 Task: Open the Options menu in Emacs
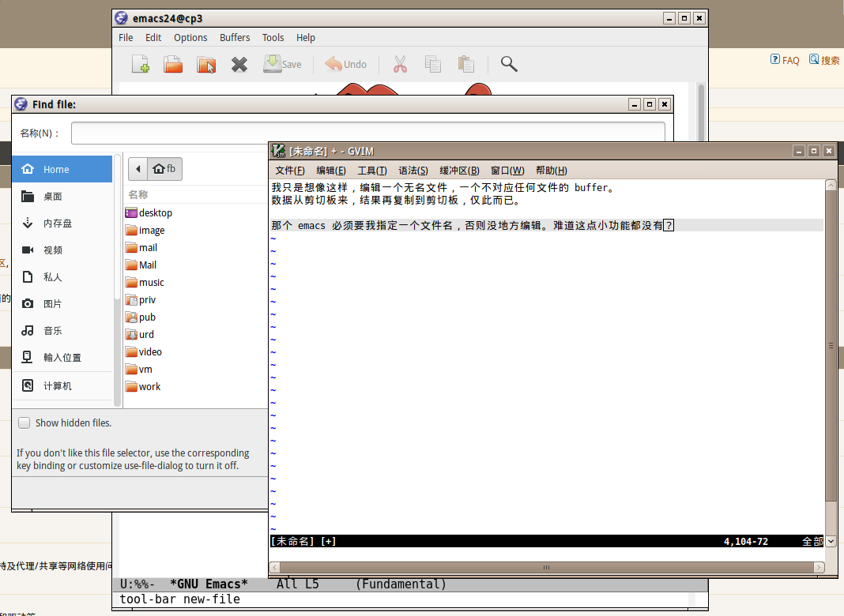pyautogui.click(x=190, y=38)
